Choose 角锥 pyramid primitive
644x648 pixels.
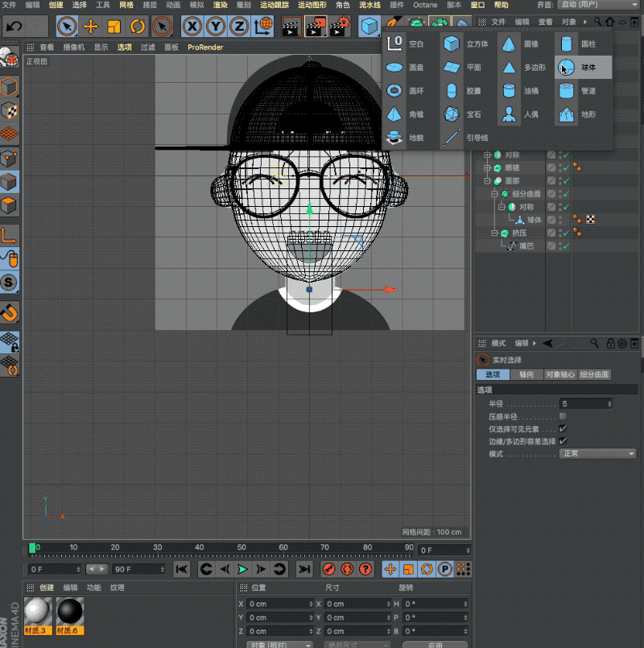click(x=406, y=114)
